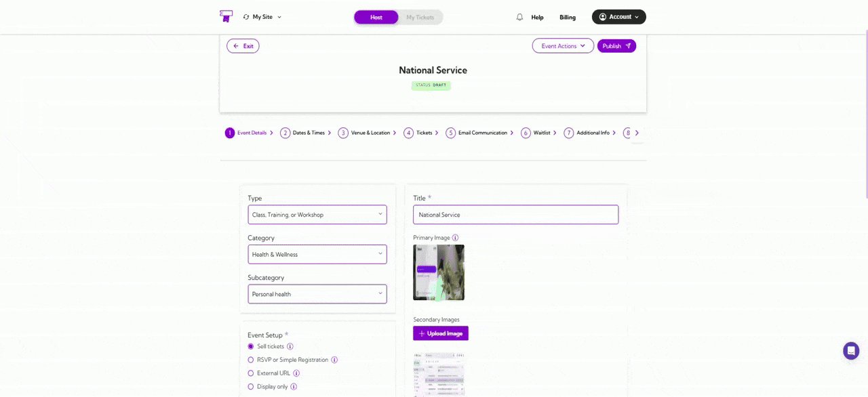
Task: Open the chat support bubble
Action: pyautogui.click(x=851, y=350)
